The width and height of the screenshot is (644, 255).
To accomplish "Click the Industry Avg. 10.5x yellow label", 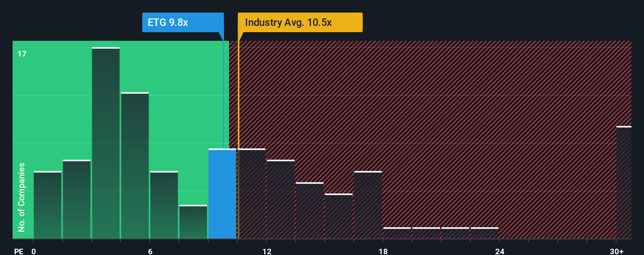I will click(300, 22).
